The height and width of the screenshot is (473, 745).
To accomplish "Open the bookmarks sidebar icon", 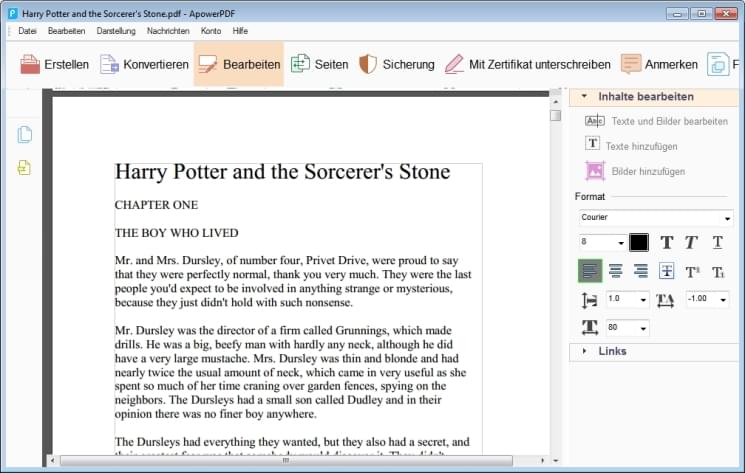I will (x=24, y=167).
